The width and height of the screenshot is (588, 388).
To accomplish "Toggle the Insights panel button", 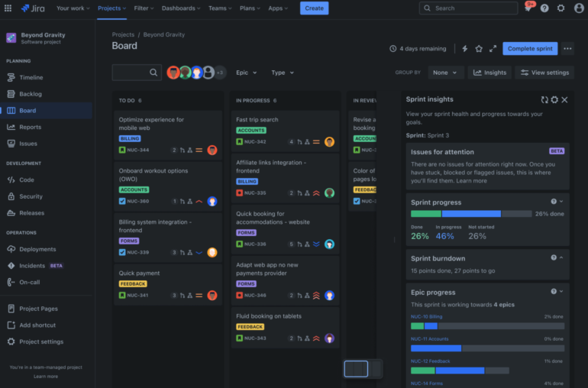I will (x=489, y=73).
